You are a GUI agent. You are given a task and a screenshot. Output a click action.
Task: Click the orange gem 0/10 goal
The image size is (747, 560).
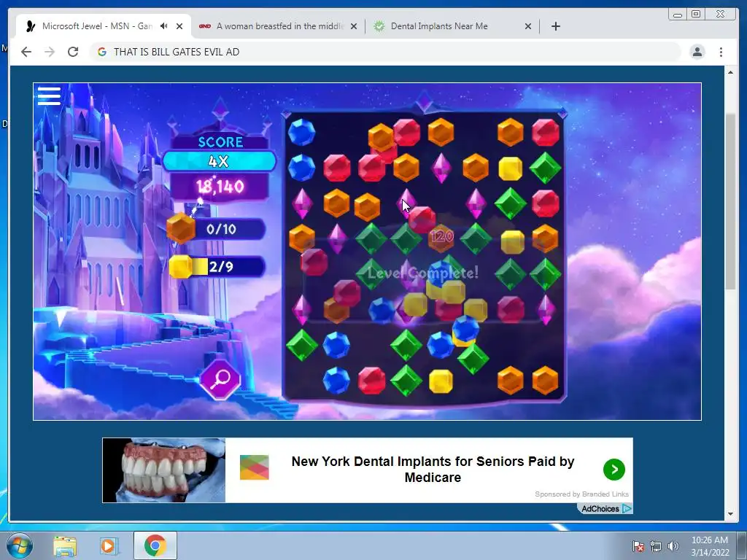(217, 228)
